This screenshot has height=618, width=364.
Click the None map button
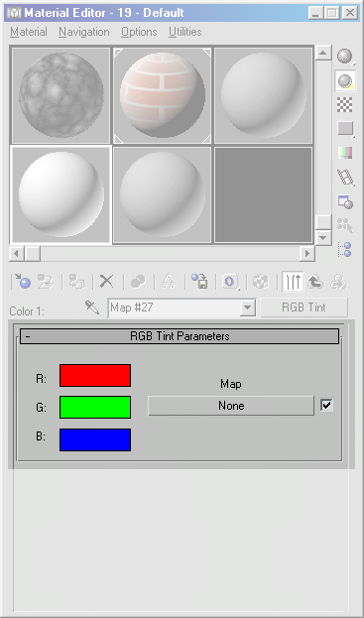tap(231, 406)
